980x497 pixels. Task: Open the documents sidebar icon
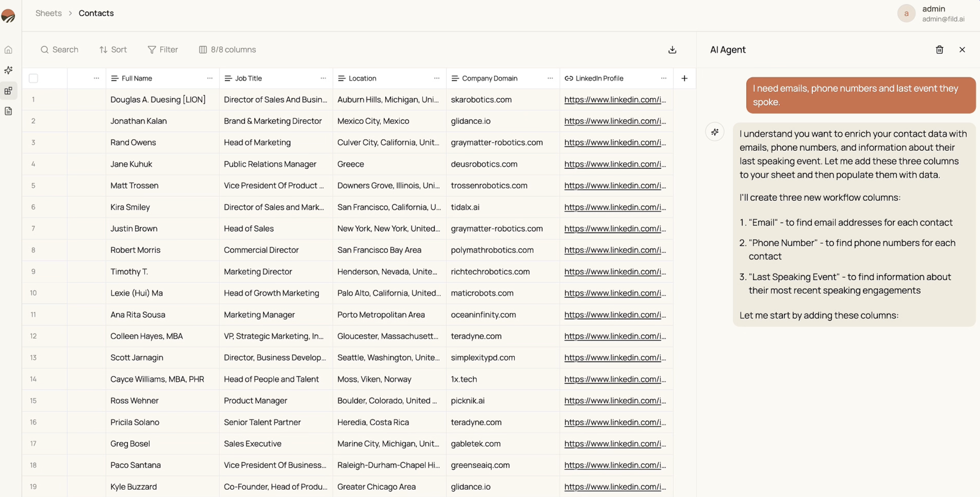click(8, 111)
